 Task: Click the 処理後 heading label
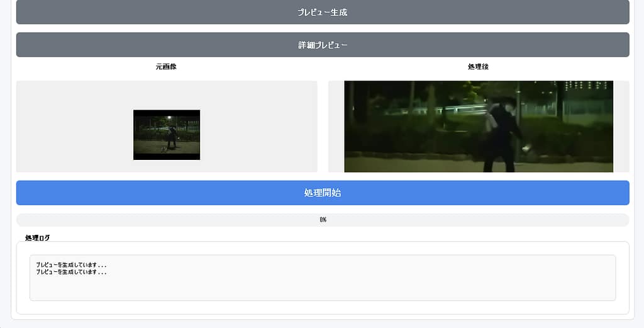coord(478,67)
